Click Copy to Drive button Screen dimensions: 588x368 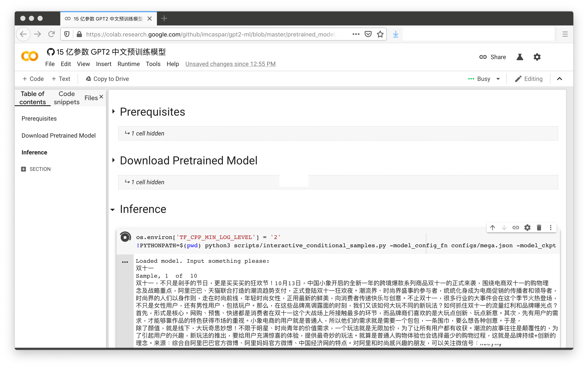[x=107, y=79]
